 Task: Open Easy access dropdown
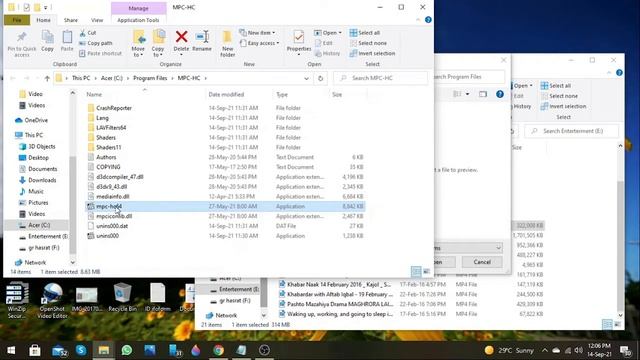260,43
